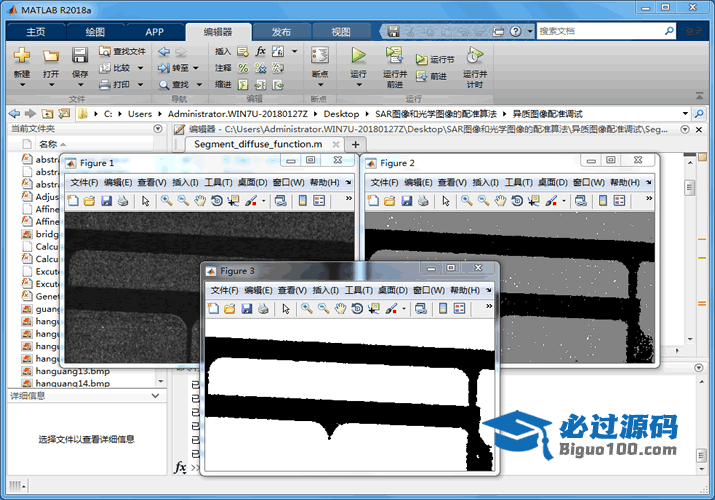The image size is (715, 500).
Task: Click Run Section button
Action: pos(435,60)
